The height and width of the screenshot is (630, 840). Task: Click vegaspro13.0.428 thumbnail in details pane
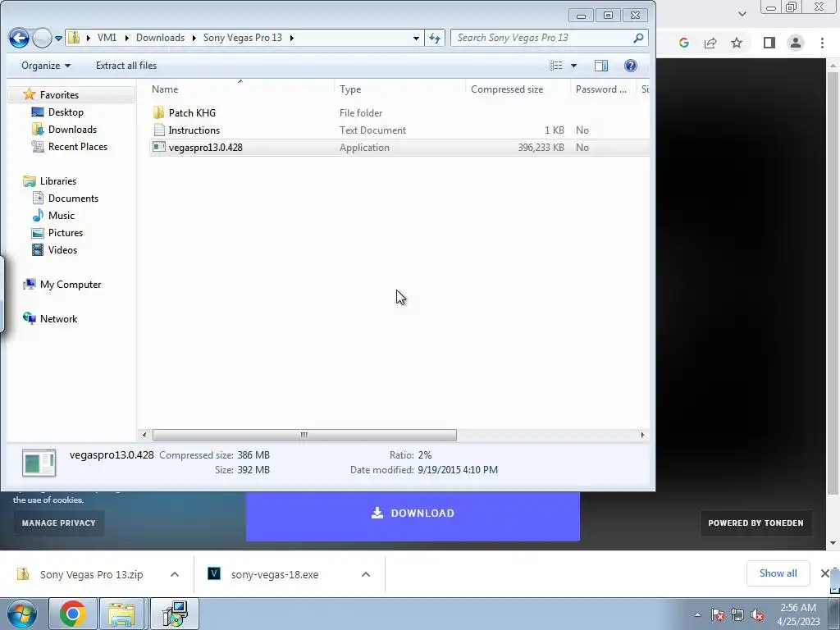tap(39, 463)
